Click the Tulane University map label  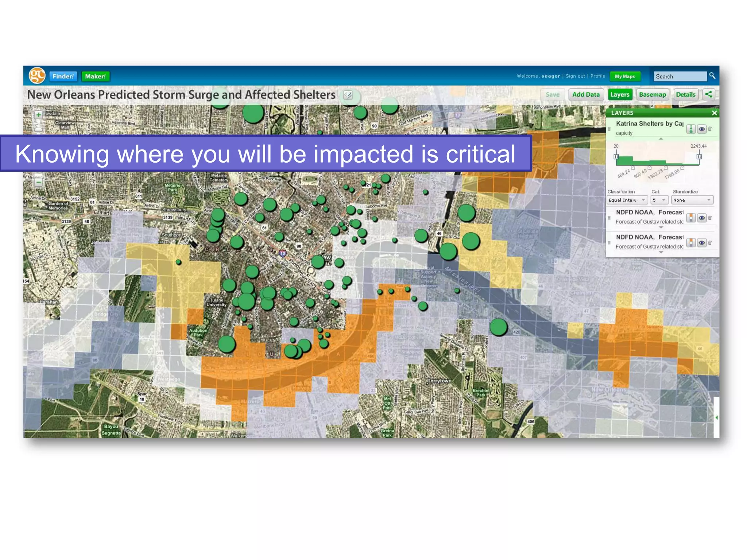[216, 302]
